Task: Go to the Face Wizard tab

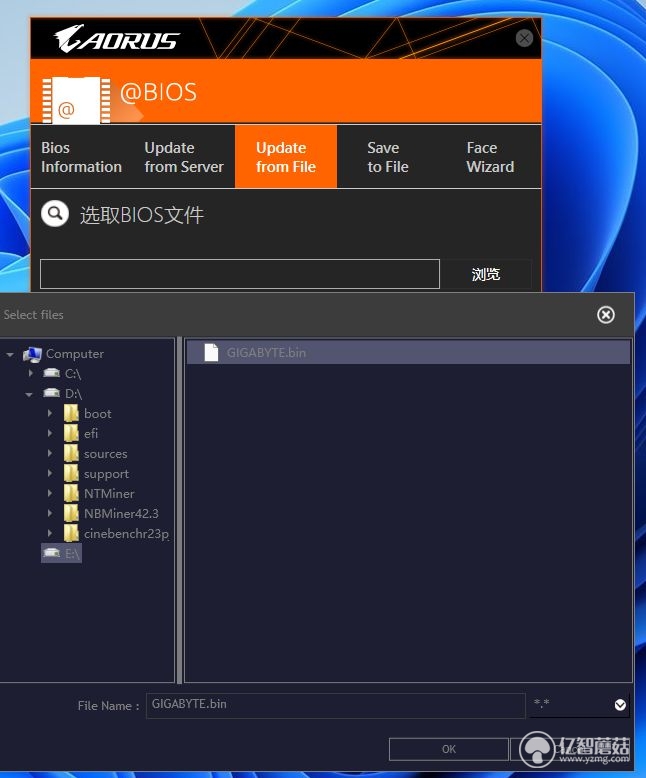Action: pyautogui.click(x=490, y=157)
